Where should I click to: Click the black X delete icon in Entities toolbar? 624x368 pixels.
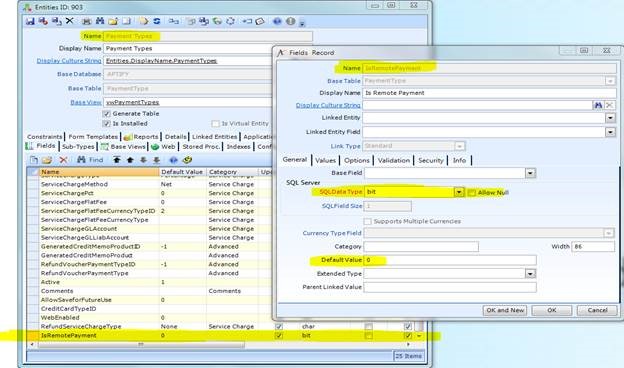coord(69,21)
